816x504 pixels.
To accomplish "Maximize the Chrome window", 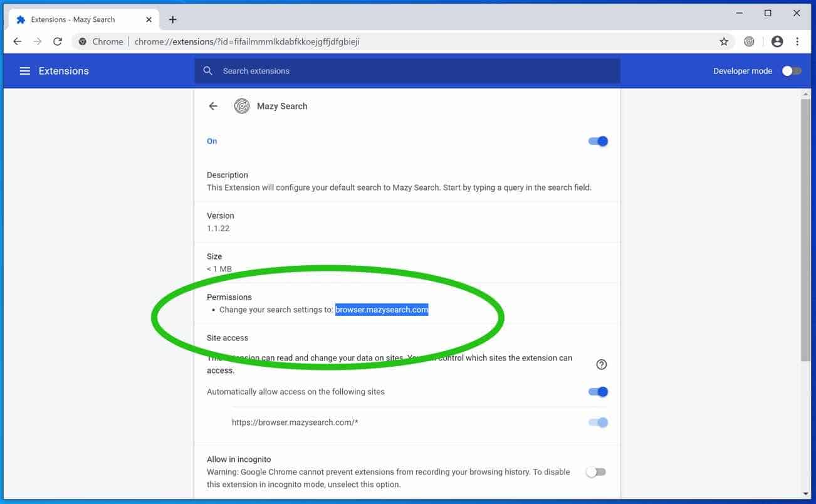I will (768, 13).
